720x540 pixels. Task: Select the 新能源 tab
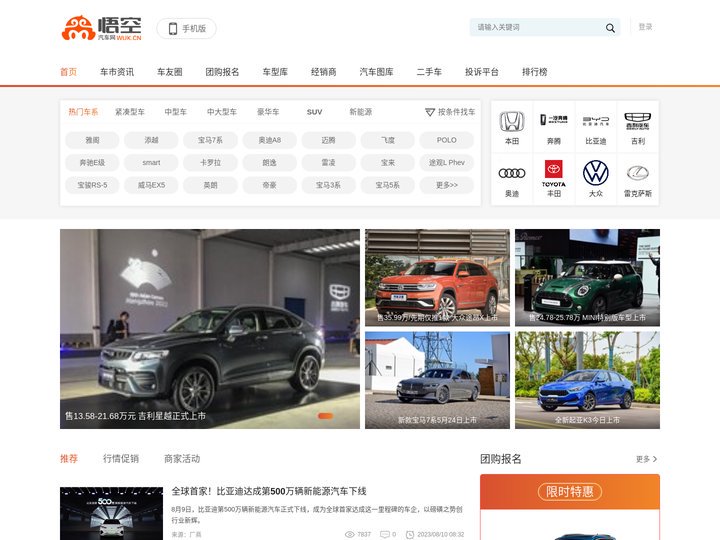coord(361,112)
